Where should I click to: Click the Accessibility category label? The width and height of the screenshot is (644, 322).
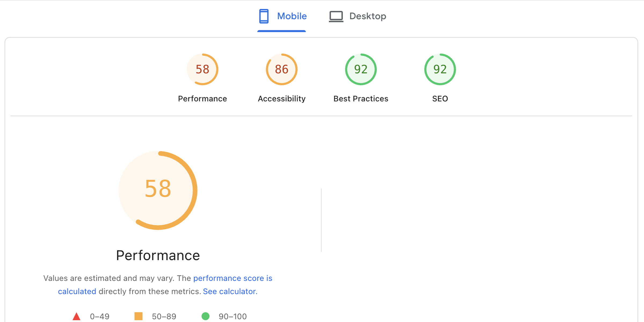coord(281,98)
